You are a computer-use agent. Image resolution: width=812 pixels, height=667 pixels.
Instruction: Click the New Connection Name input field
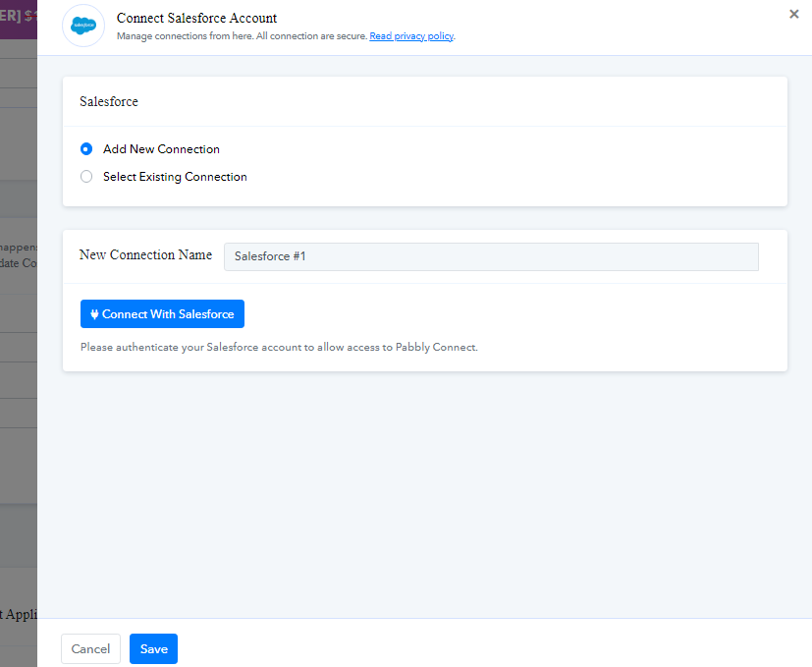pyautogui.click(x=491, y=256)
